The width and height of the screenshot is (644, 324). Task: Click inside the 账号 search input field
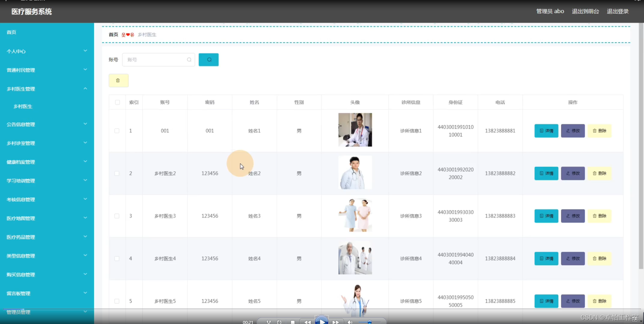[x=156, y=59]
